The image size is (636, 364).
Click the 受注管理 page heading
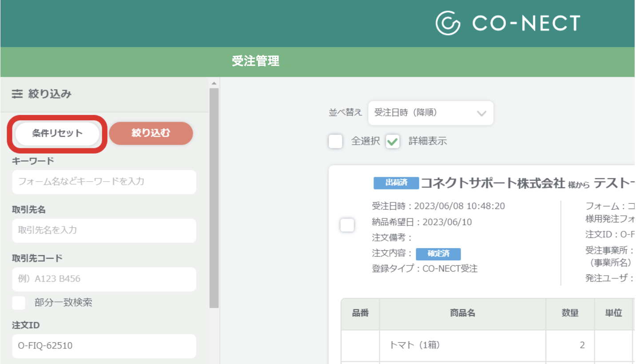click(x=256, y=61)
